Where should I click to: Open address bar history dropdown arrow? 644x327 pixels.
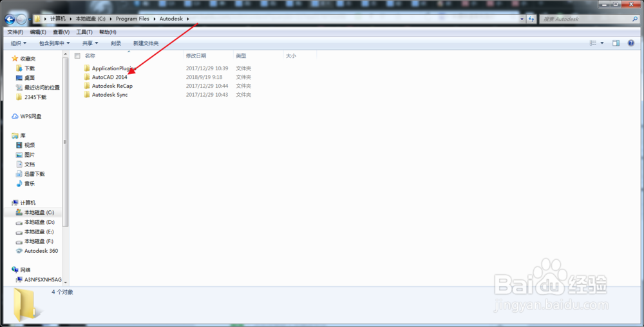(x=522, y=19)
